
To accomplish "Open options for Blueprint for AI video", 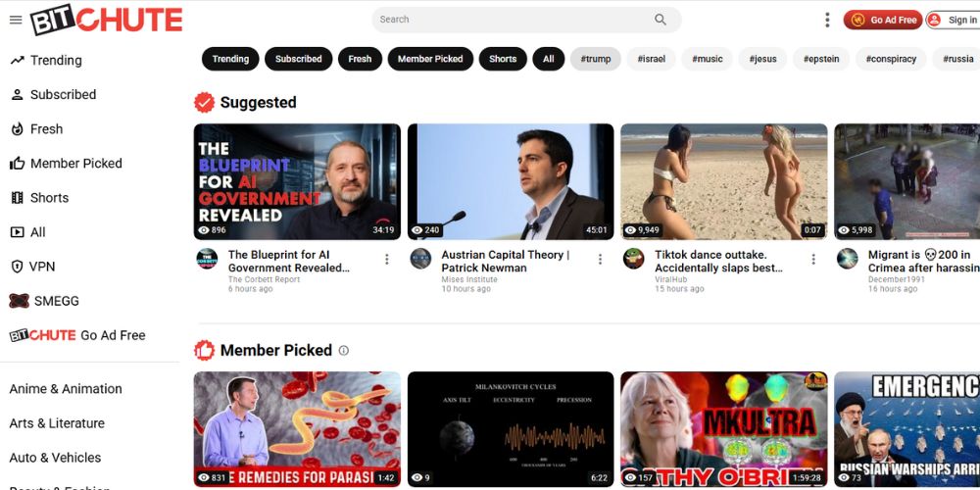I will point(387,260).
